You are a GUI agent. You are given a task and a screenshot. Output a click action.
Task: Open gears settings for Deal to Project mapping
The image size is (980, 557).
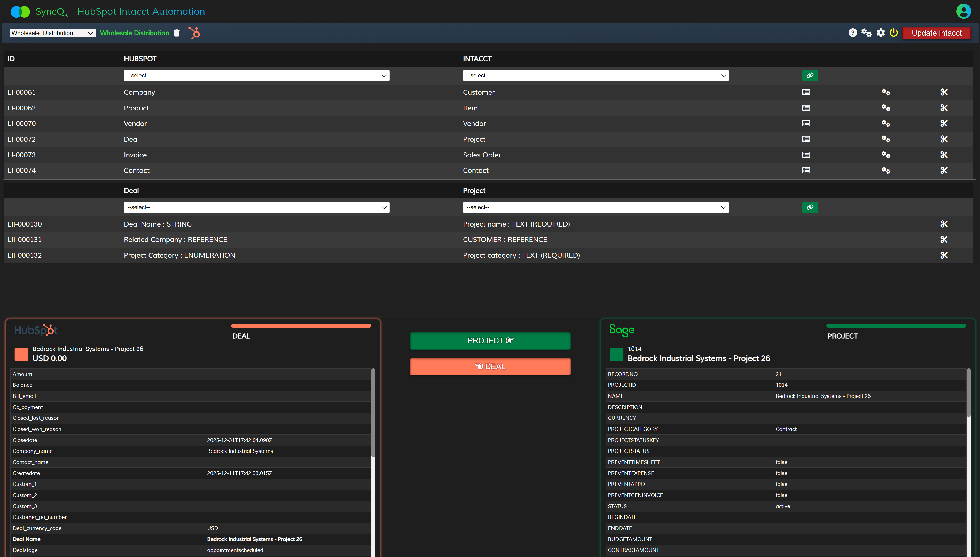885,139
